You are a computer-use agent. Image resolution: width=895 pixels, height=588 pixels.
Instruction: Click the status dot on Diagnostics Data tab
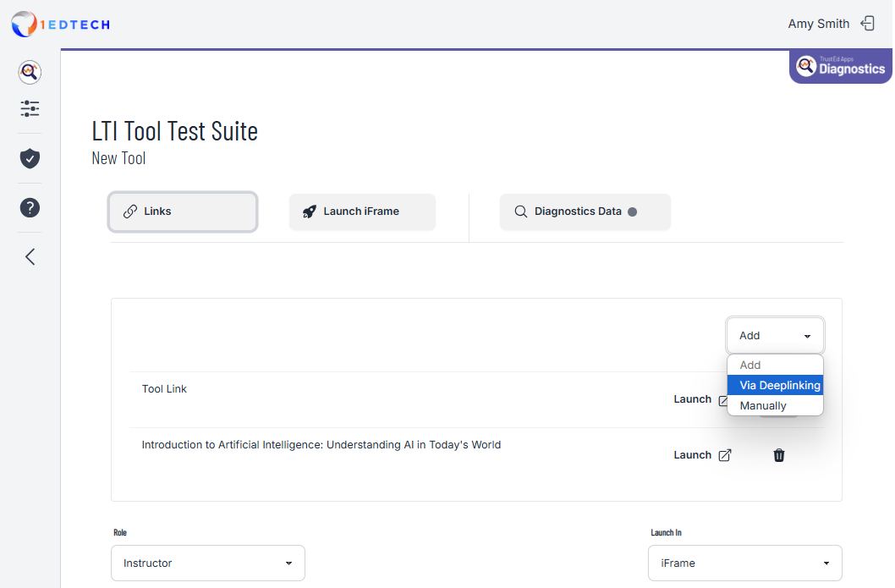click(x=634, y=212)
